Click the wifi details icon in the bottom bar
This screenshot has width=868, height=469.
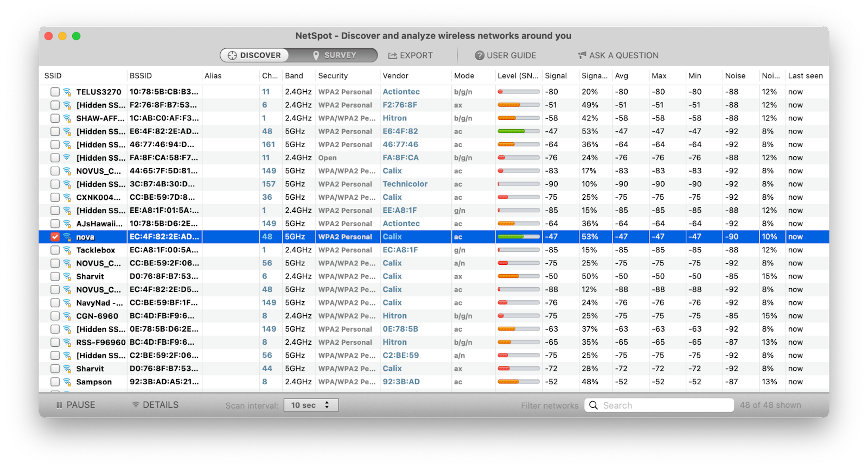click(136, 405)
